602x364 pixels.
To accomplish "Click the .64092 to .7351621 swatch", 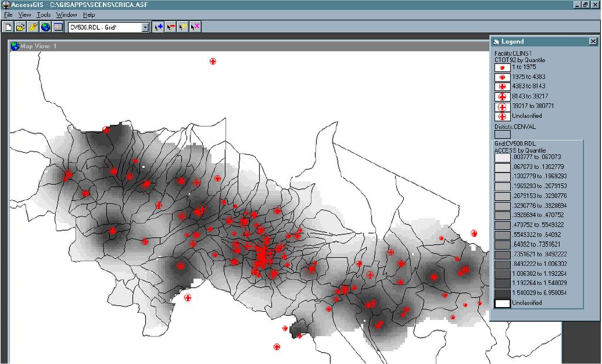I will (502, 245).
